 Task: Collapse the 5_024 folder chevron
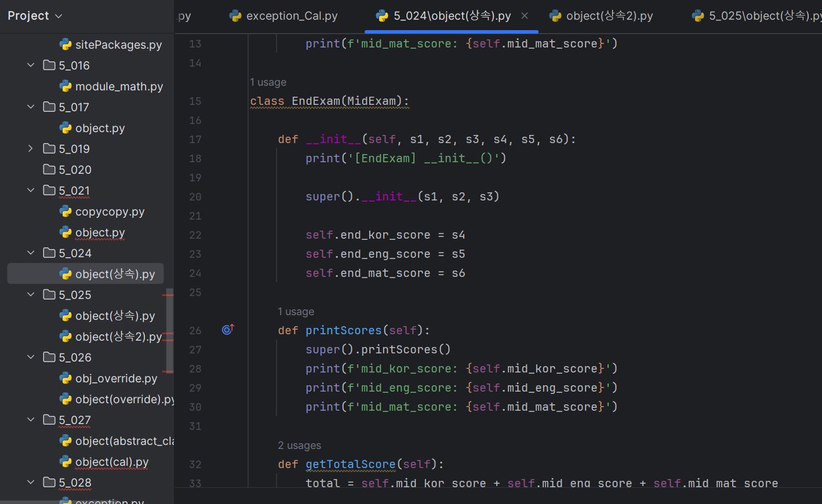pos(31,253)
